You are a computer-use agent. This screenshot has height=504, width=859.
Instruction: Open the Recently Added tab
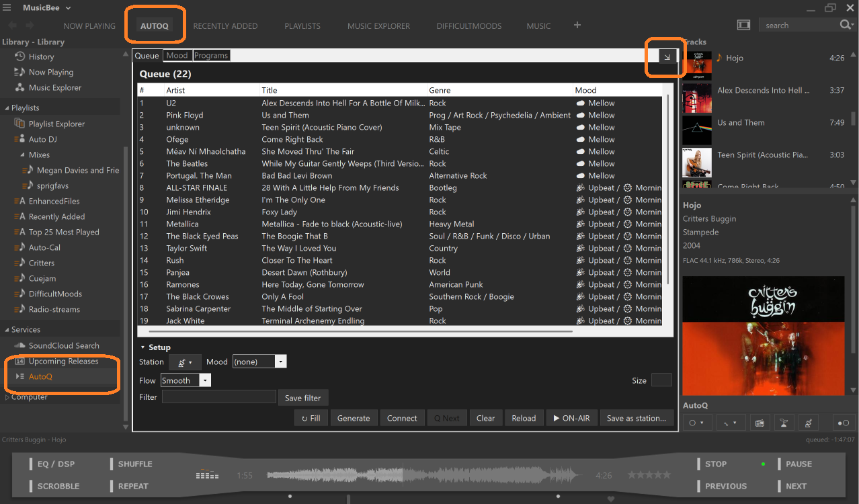pyautogui.click(x=225, y=26)
